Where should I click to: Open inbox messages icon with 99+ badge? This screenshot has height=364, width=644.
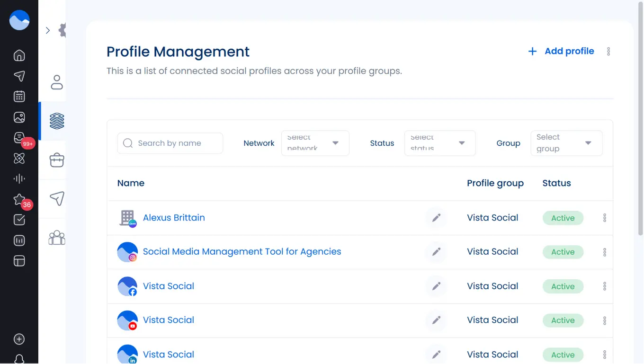19,138
